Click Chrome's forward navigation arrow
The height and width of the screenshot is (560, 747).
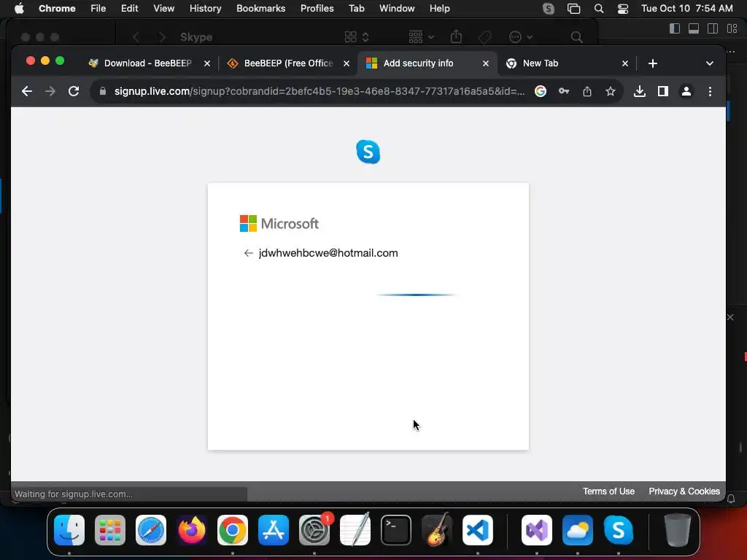click(50, 91)
